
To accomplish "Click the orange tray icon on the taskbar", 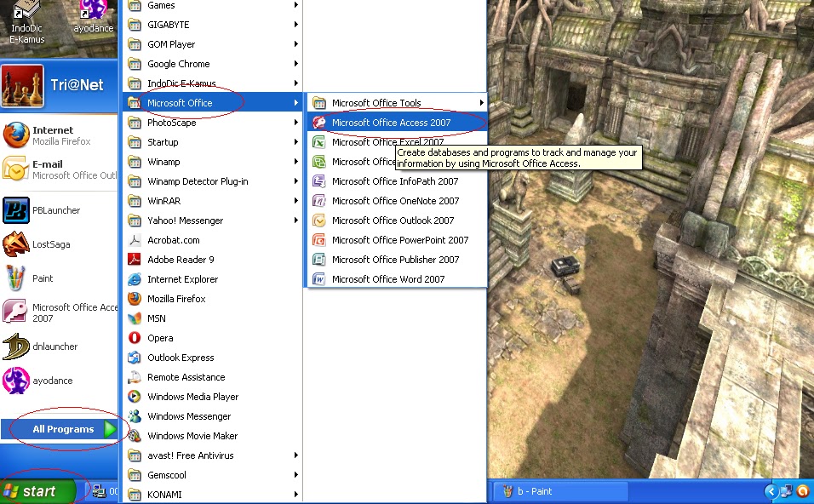I will coord(803,491).
